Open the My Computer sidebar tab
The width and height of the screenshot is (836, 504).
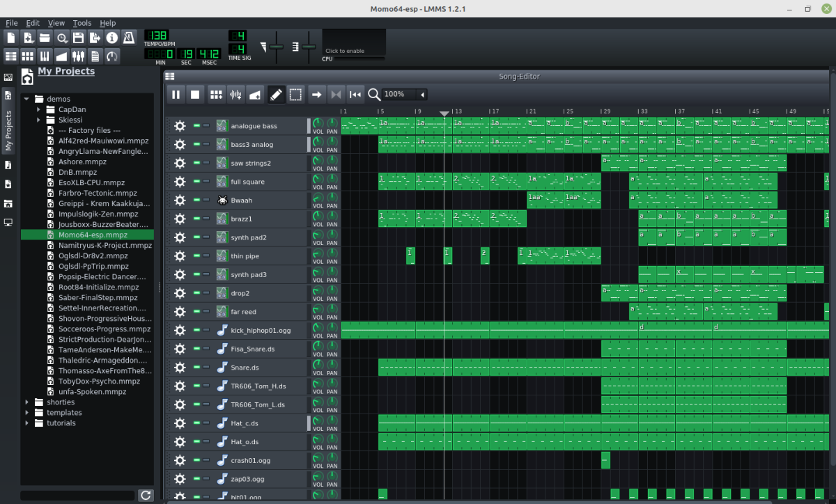[8, 222]
